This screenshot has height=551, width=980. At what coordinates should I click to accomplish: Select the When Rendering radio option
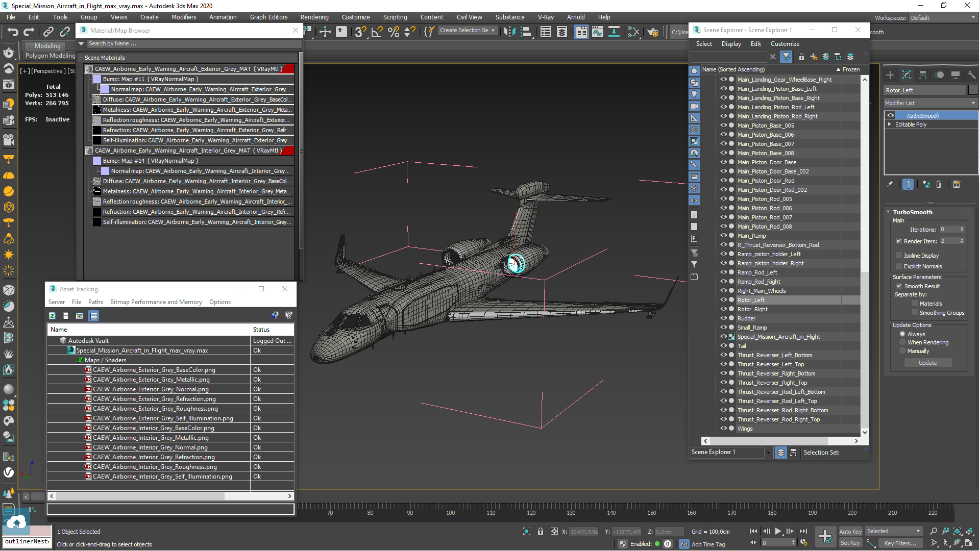coord(902,342)
